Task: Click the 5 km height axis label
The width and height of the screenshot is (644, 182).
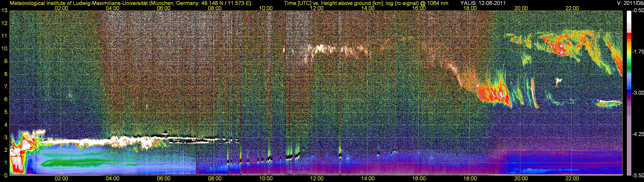Action: pos(6,112)
